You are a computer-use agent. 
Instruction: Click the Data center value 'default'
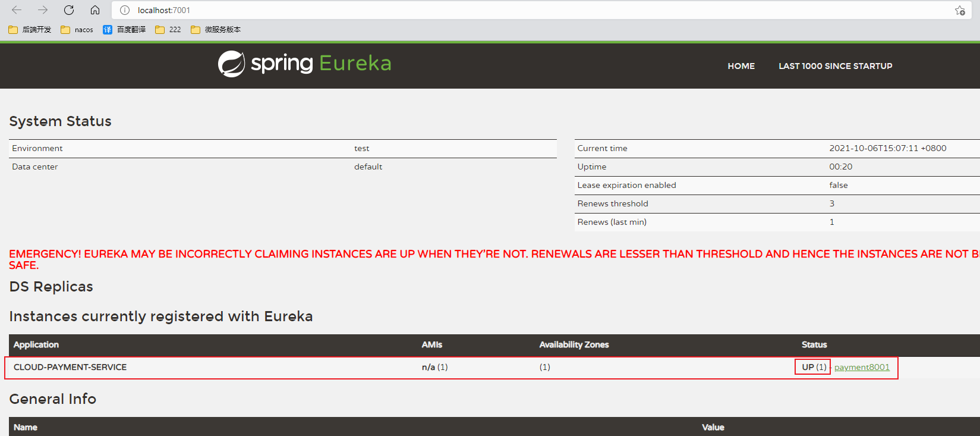click(x=368, y=167)
